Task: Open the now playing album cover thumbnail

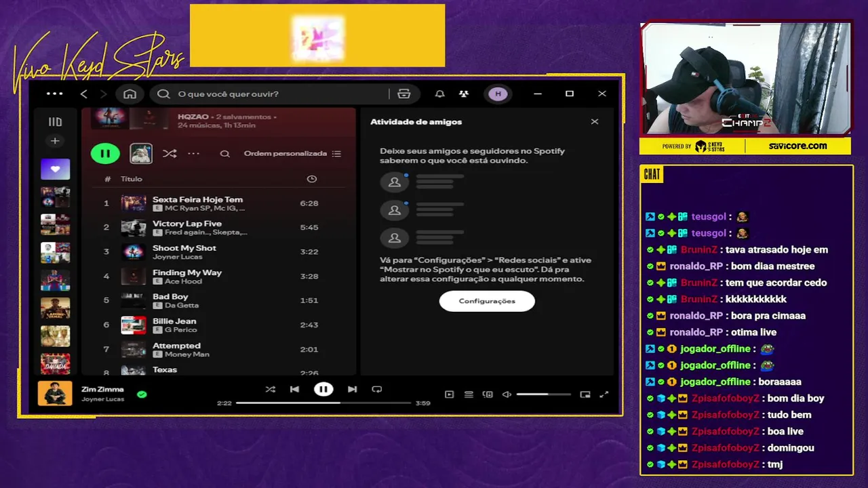Action: pyautogui.click(x=55, y=393)
